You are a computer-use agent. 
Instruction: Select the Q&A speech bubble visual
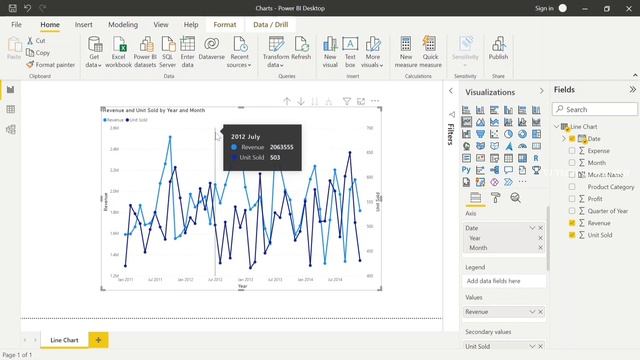(508, 170)
